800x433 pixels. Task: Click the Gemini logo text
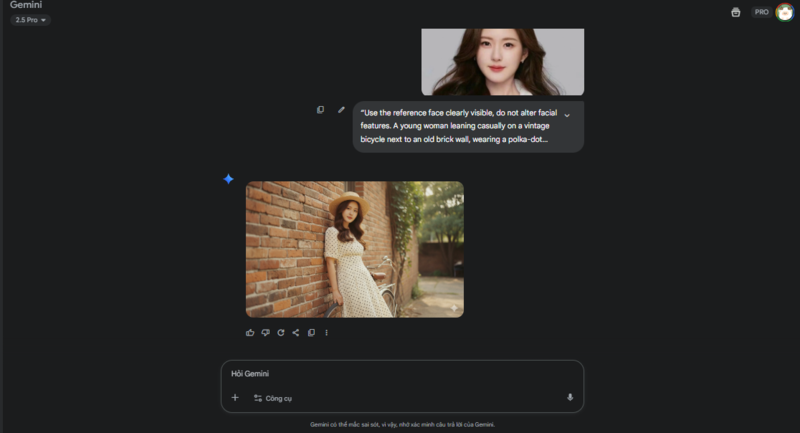(x=26, y=5)
